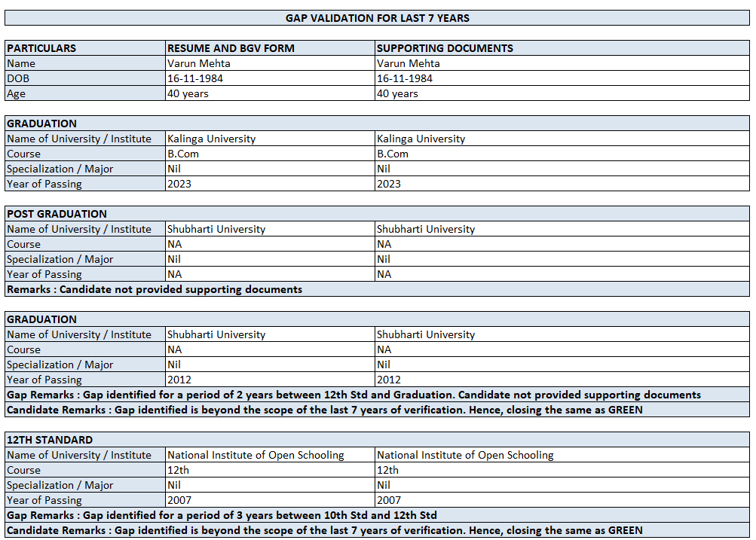Click the Kalinga University cell in resume column
The height and width of the screenshot is (540, 756).
pos(270,139)
